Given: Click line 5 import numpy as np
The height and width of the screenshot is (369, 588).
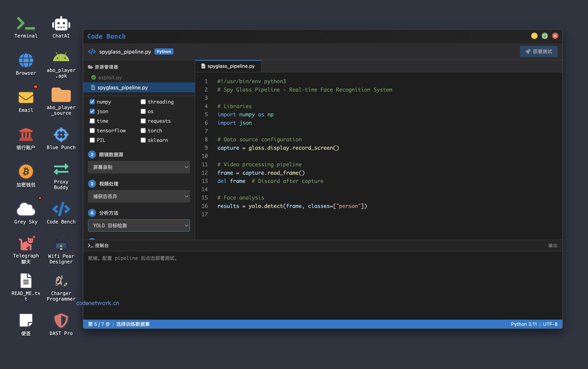Looking at the screenshot, I should 245,115.
